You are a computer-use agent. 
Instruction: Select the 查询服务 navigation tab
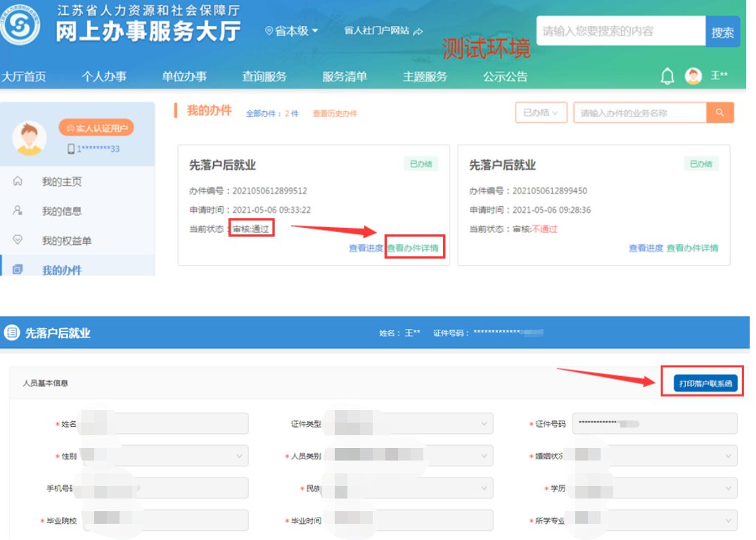point(264,77)
